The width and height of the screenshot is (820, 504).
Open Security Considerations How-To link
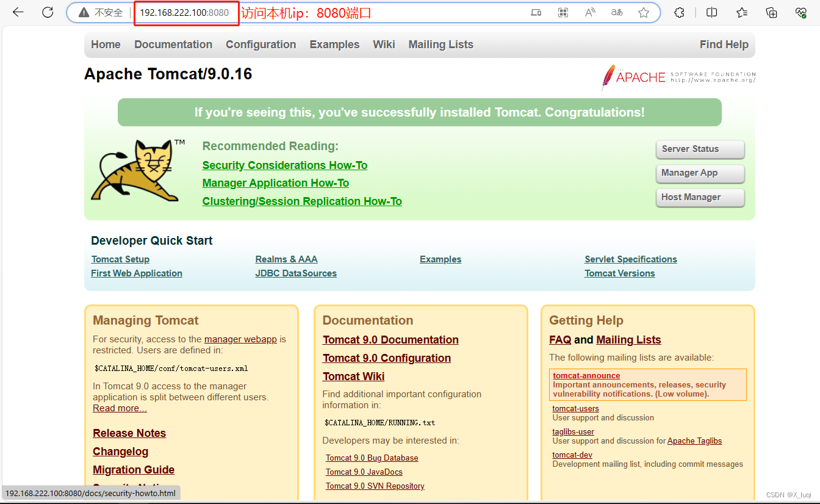[x=285, y=165]
